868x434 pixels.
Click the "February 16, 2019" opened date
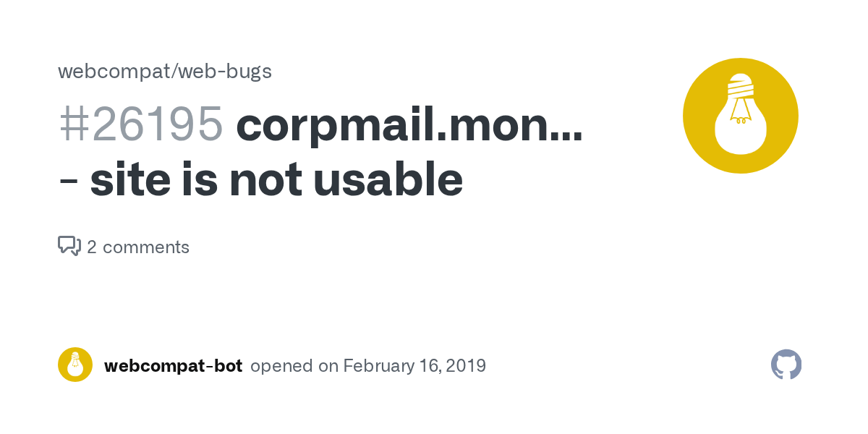(x=414, y=366)
